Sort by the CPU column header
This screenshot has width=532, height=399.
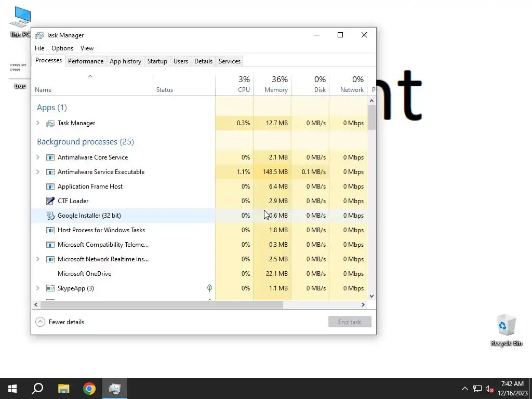coord(234,85)
